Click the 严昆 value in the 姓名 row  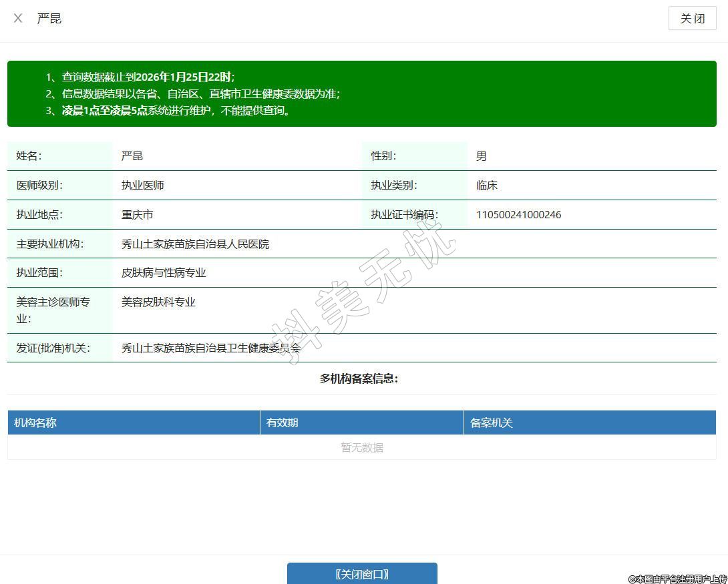pos(132,156)
